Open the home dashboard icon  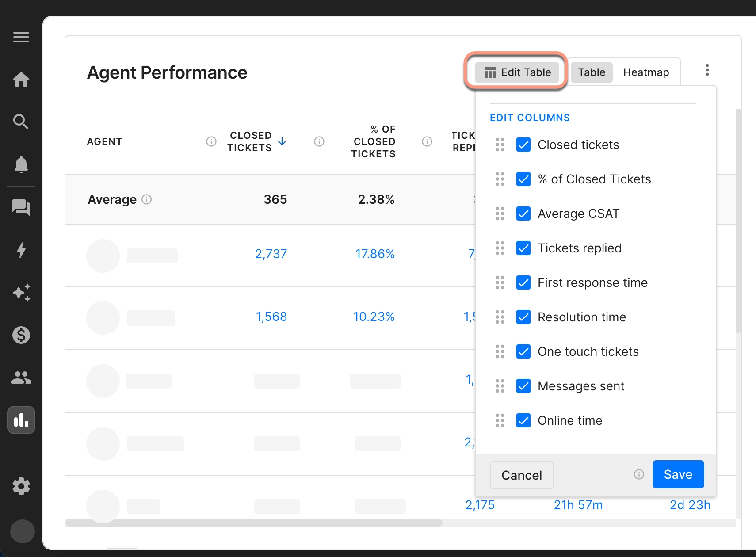click(21, 80)
